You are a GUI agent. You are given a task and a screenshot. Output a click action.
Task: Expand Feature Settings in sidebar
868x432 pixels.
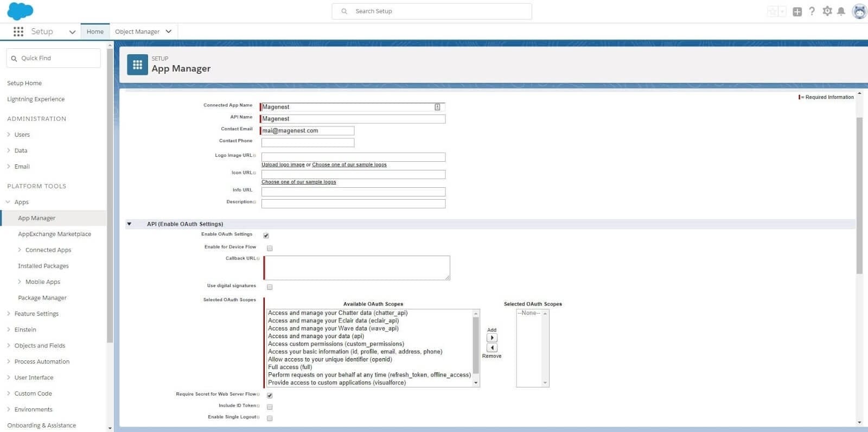point(9,314)
